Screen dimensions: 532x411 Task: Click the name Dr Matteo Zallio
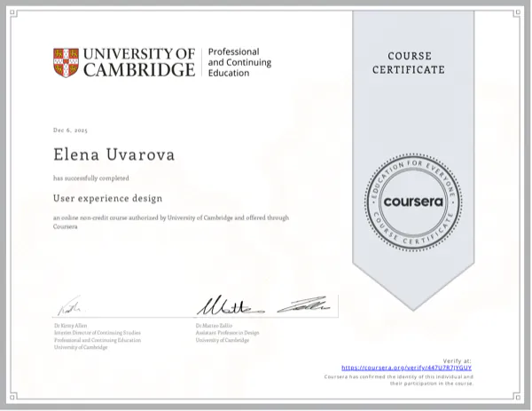point(214,326)
